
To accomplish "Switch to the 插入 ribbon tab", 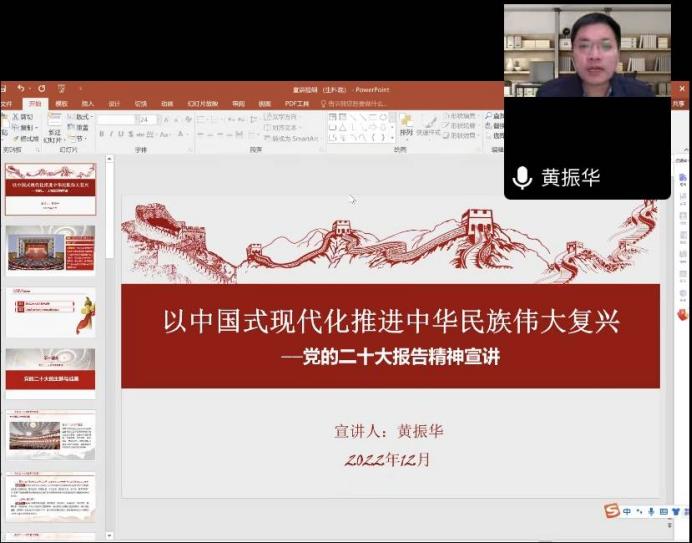I will click(87, 103).
